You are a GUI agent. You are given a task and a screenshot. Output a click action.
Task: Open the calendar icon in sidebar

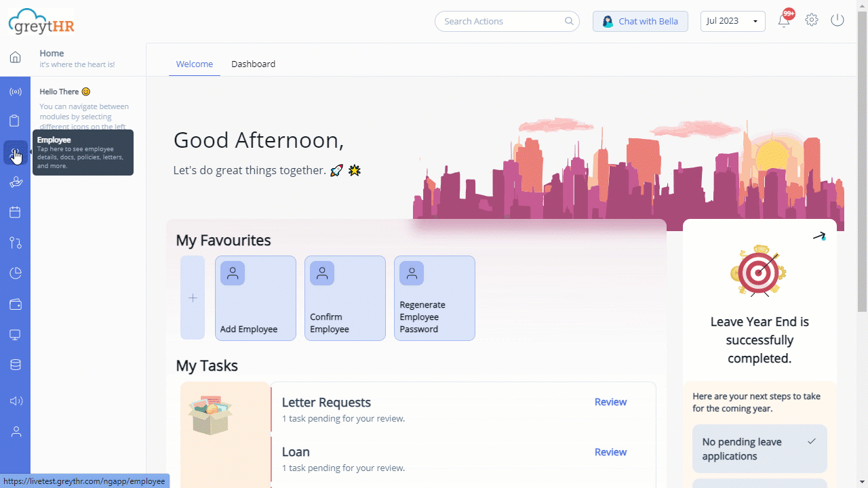[x=15, y=212]
